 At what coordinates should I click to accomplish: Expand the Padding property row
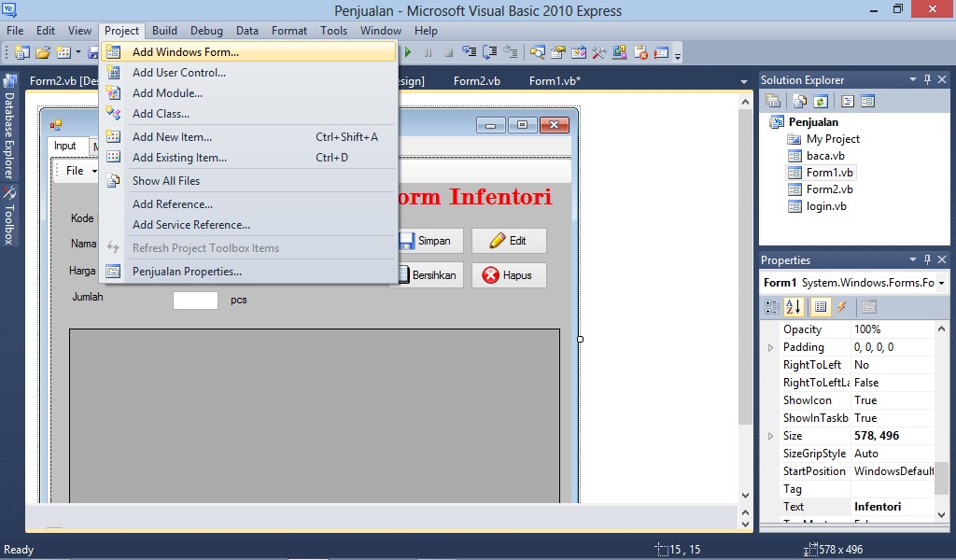[x=770, y=347]
